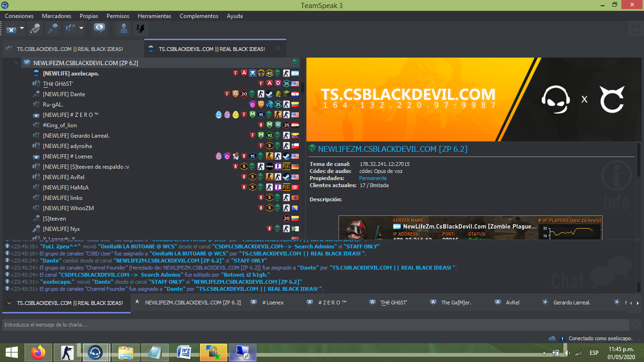Toggle microphone mute in the toolbar

point(53,29)
